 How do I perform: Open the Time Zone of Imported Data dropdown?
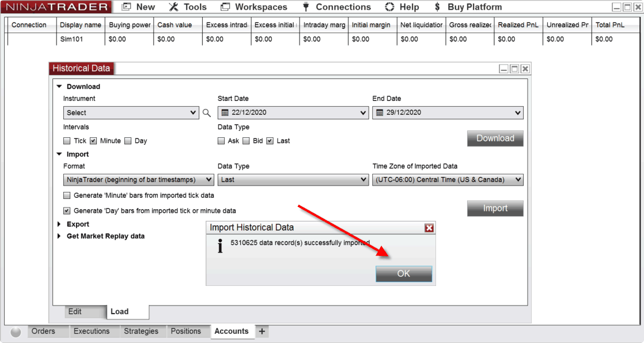448,180
